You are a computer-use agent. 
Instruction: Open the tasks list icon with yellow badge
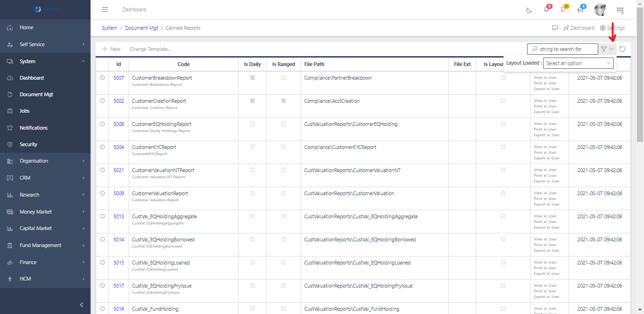(x=563, y=9)
